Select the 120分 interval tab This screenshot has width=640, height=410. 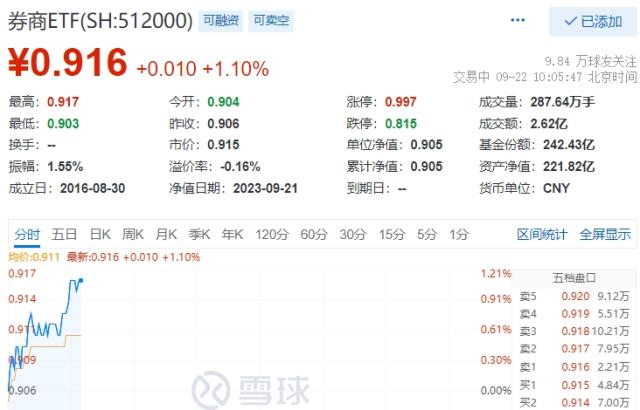[x=272, y=235]
